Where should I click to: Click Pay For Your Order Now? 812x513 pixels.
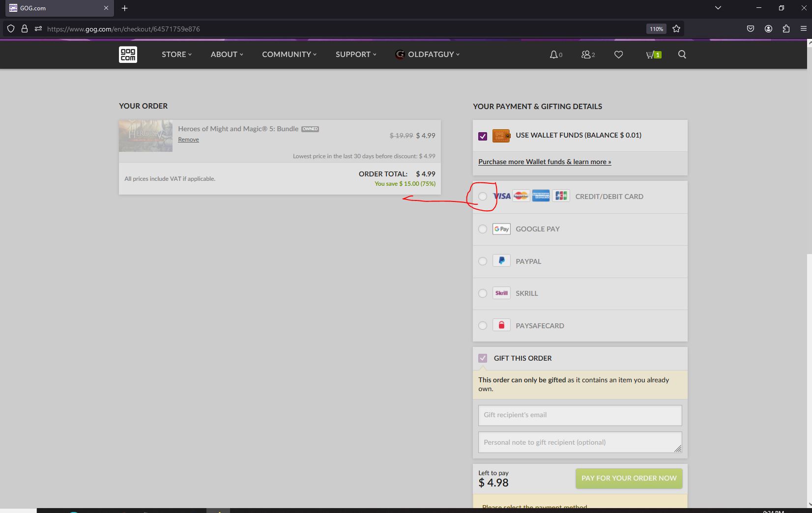pos(629,478)
